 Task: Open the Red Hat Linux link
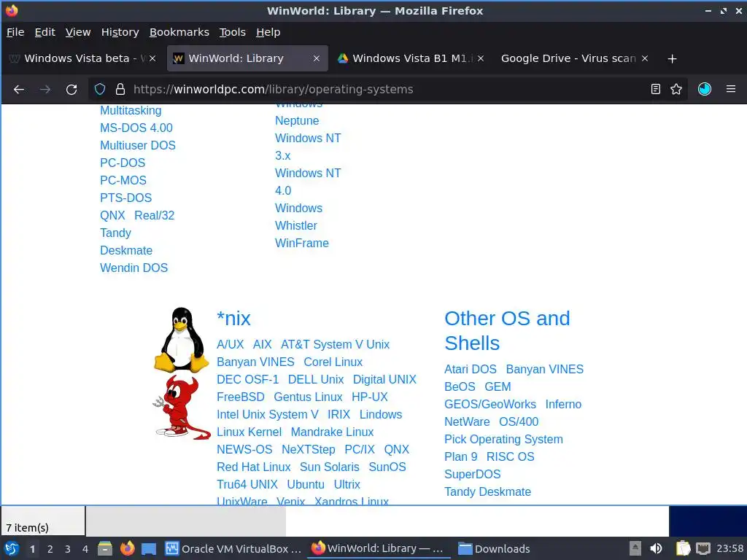tap(253, 467)
